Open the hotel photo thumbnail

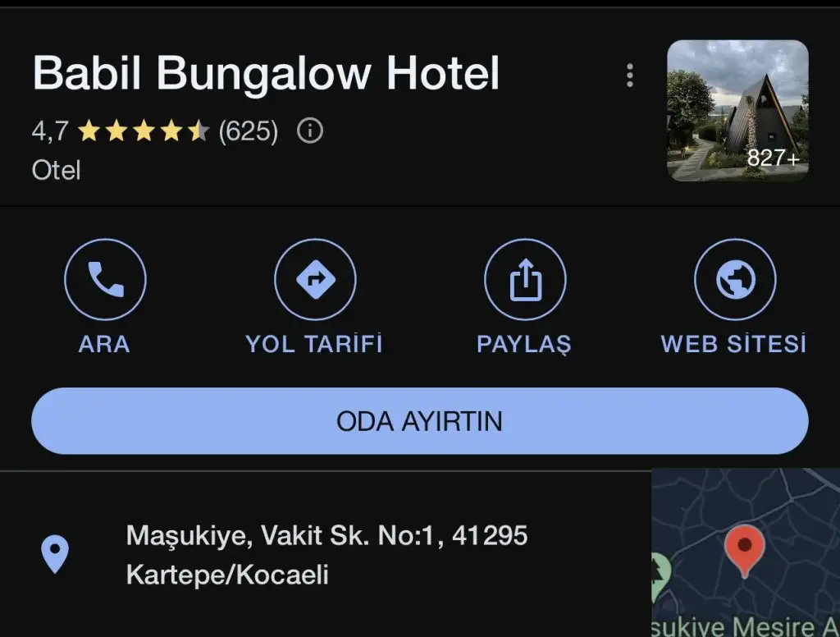[737, 111]
